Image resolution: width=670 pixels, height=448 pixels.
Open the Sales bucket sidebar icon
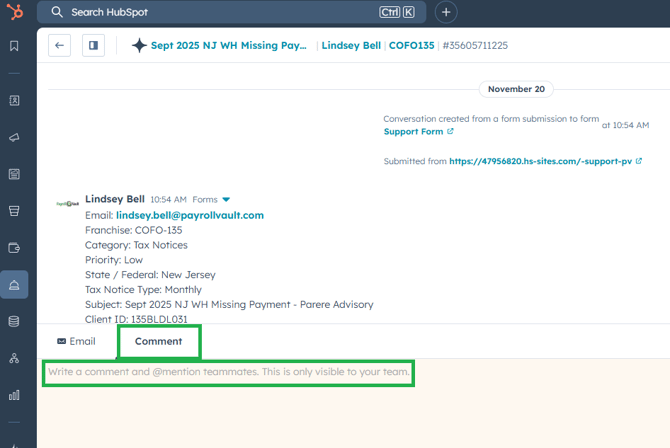pos(14,211)
